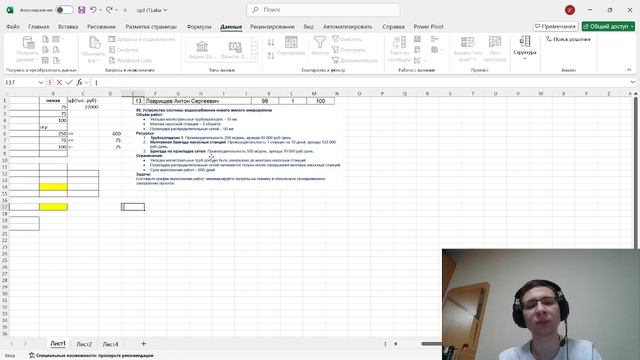Click the Поиск search box
The height and width of the screenshot is (360, 640).
point(323,10)
